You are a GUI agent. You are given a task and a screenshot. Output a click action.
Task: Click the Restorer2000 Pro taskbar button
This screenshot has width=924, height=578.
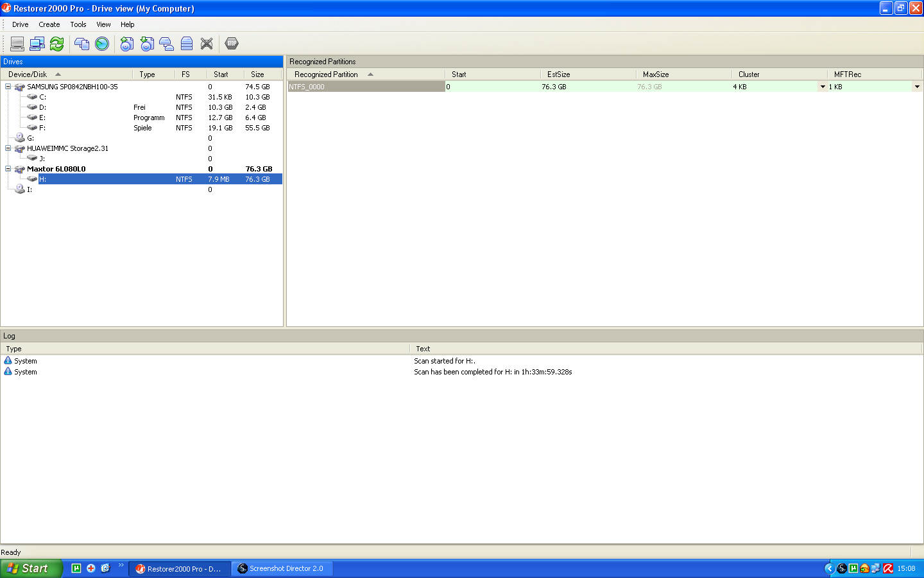(180, 568)
